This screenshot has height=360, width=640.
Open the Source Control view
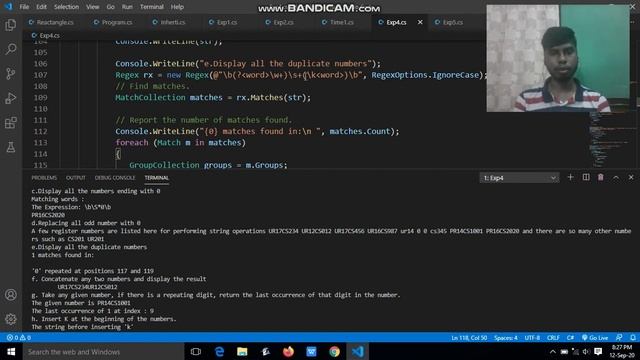[x=11, y=74]
